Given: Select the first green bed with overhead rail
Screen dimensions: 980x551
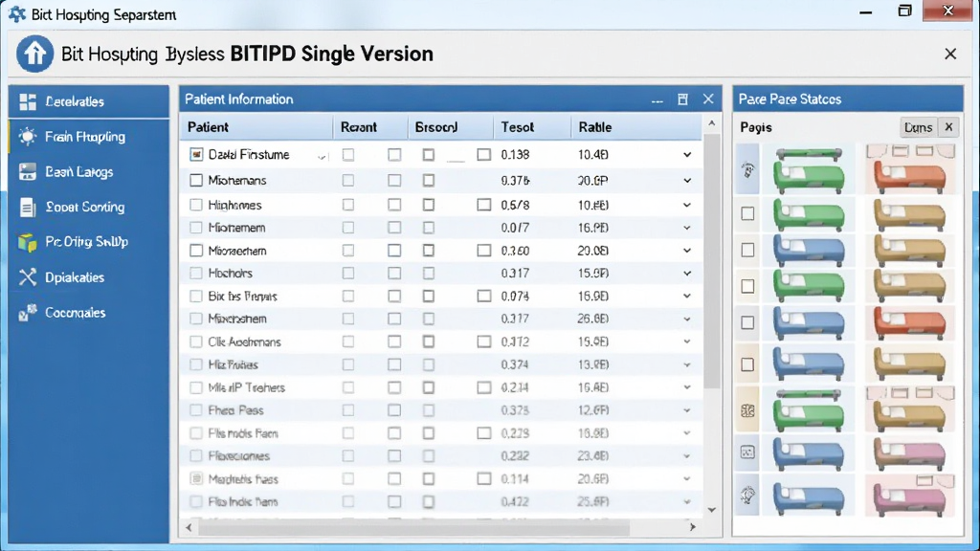Looking at the screenshot, I should pyautogui.click(x=809, y=171).
